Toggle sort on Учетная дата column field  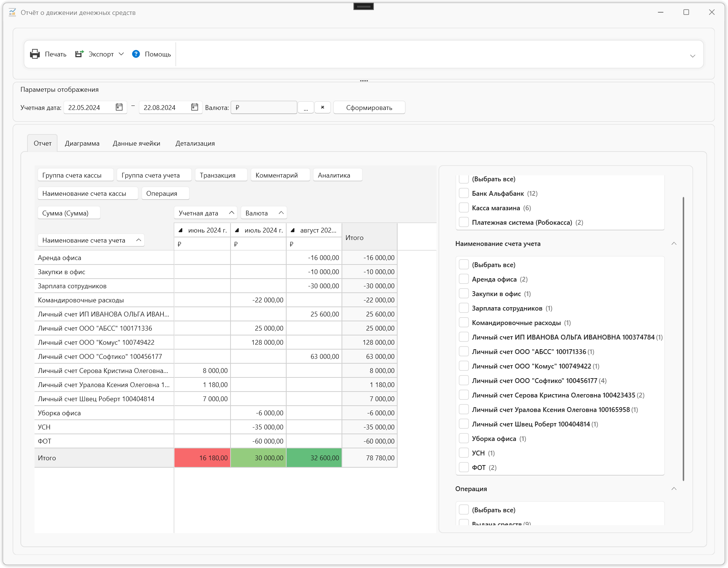click(205, 213)
